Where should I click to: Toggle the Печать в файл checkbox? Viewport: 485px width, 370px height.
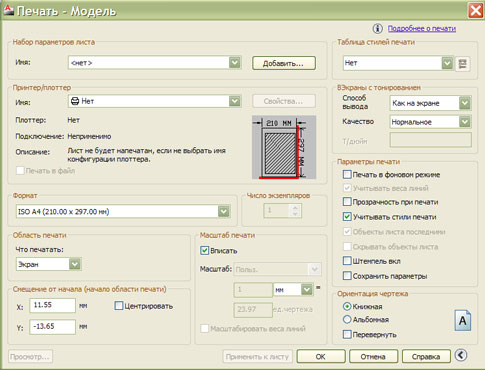tap(20, 171)
